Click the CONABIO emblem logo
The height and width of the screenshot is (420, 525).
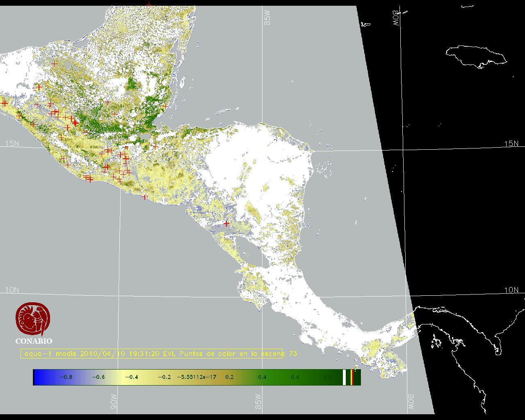click(33, 319)
